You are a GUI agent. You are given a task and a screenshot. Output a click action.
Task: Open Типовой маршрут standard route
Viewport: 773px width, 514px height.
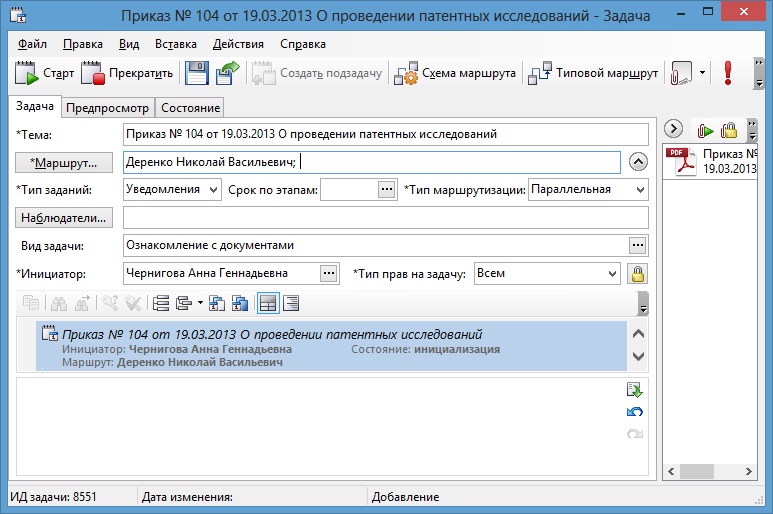point(594,73)
